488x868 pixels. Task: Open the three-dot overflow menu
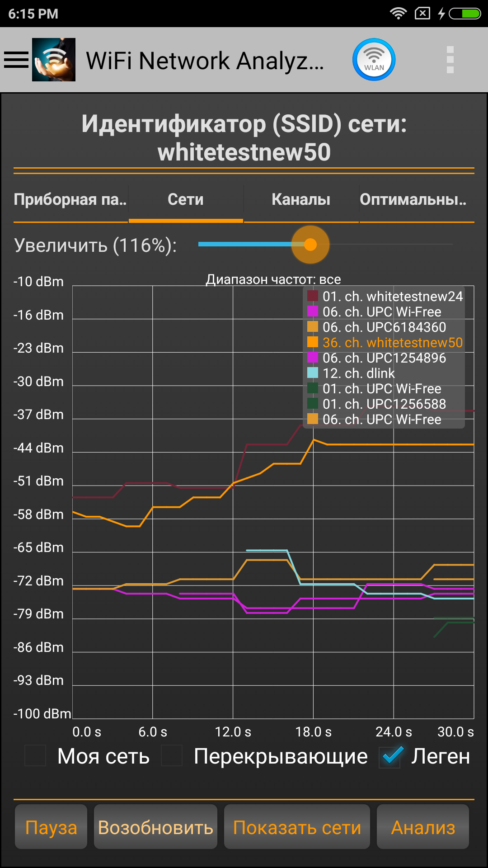click(450, 60)
